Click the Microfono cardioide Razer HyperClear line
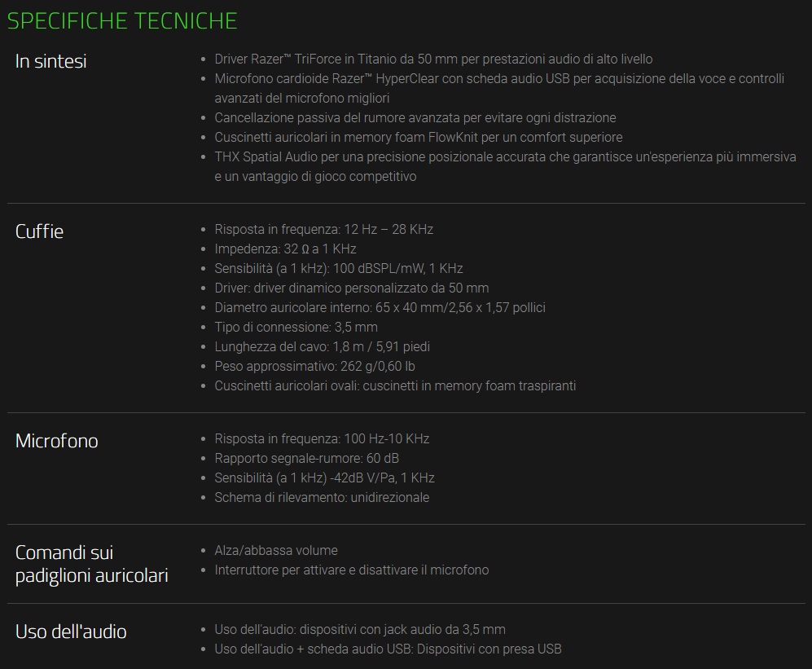This screenshot has width=812, height=669. (x=498, y=78)
